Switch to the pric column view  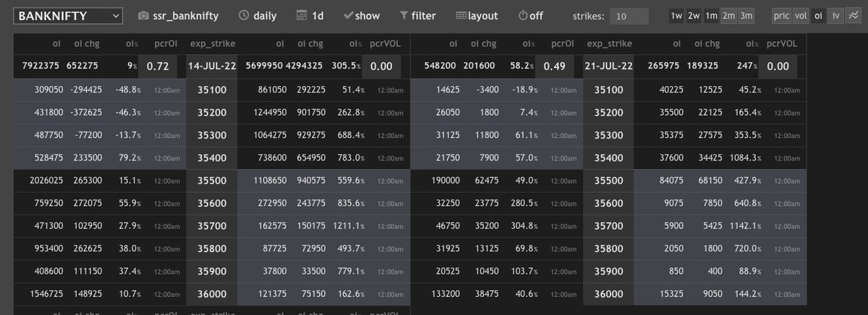pyautogui.click(x=781, y=16)
